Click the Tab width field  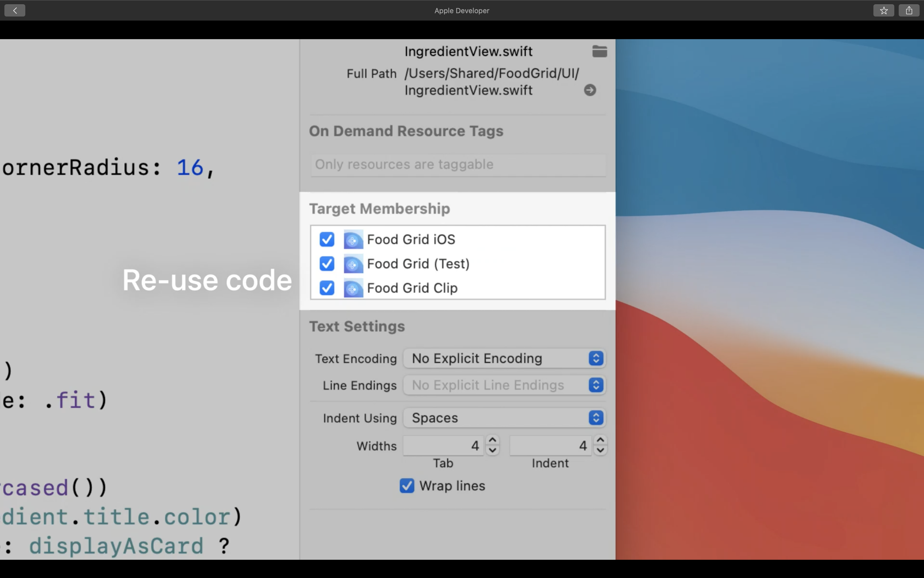[443, 446]
